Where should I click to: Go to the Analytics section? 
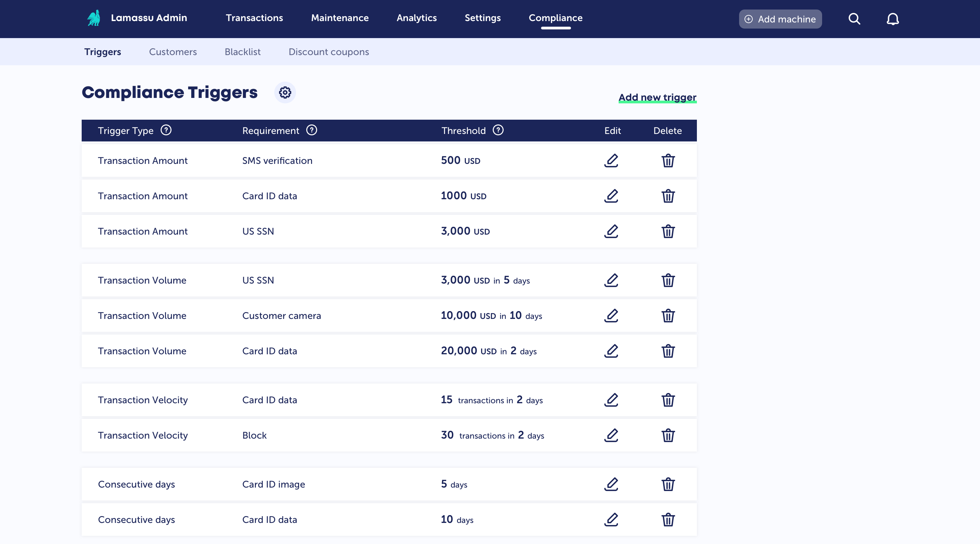point(416,18)
